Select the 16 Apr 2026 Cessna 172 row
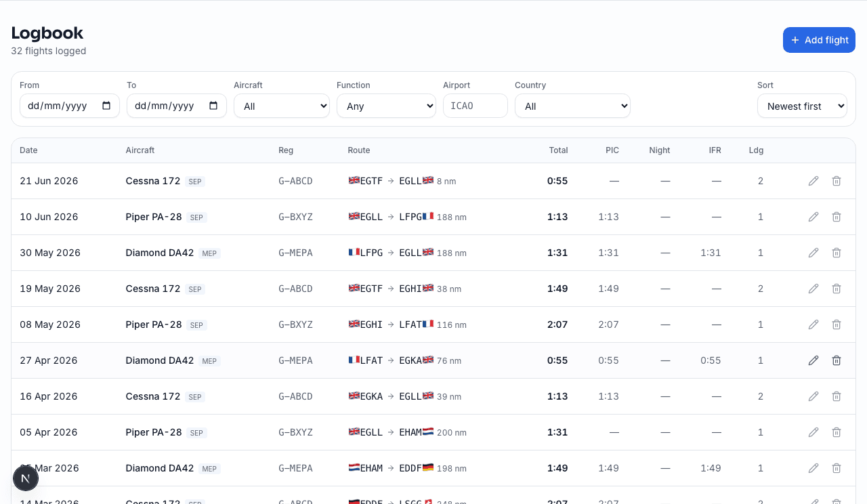Image resolution: width=867 pixels, height=504 pixels. coord(433,396)
